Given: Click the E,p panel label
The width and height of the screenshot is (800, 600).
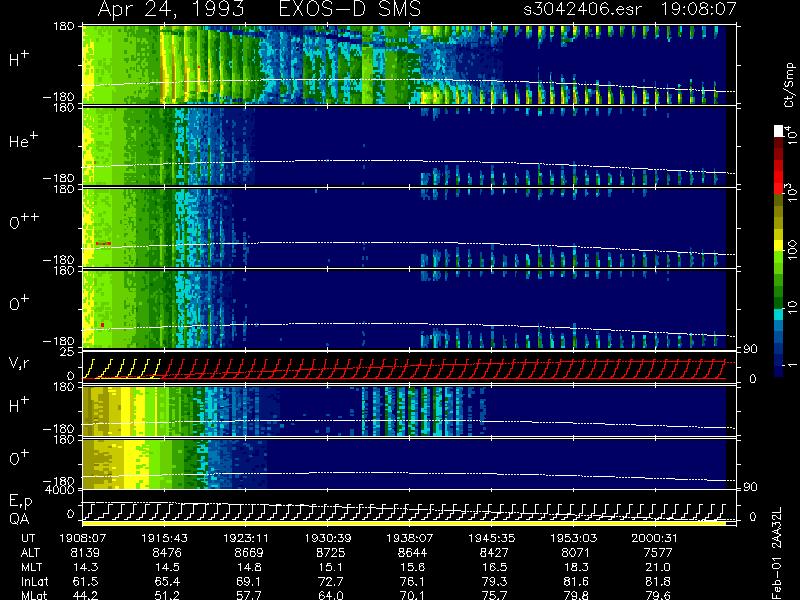Looking at the screenshot, I should coord(20,502).
